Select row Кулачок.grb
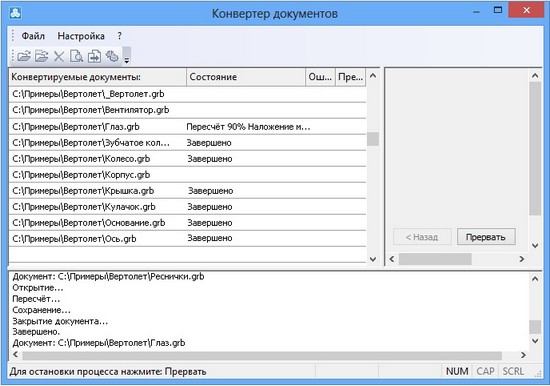 (x=187, y=207)
